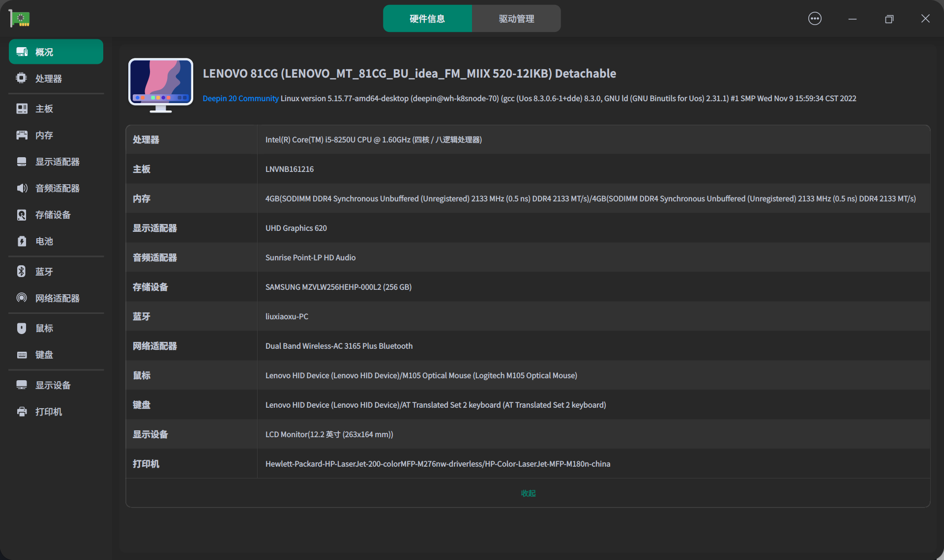The width and height of the screenshot is (944, 560).
Task: Open the keyboard (键盘) sidebar entry
Action: point(44,355)
